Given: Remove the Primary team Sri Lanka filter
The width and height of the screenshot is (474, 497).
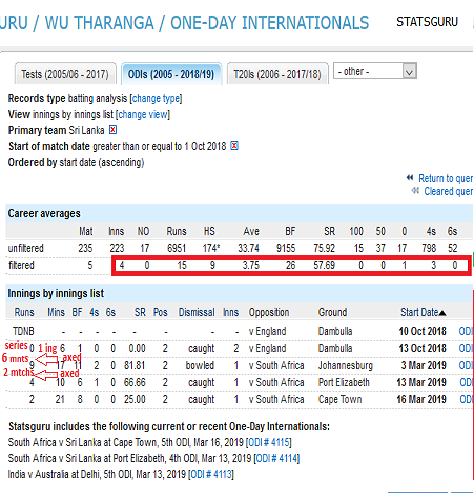Looking at the screenshot, I should point(113,130).
